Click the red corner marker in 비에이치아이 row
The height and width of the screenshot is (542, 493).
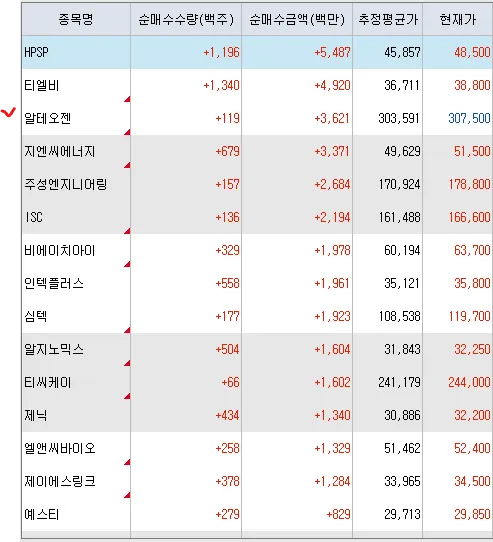[128, 264]
